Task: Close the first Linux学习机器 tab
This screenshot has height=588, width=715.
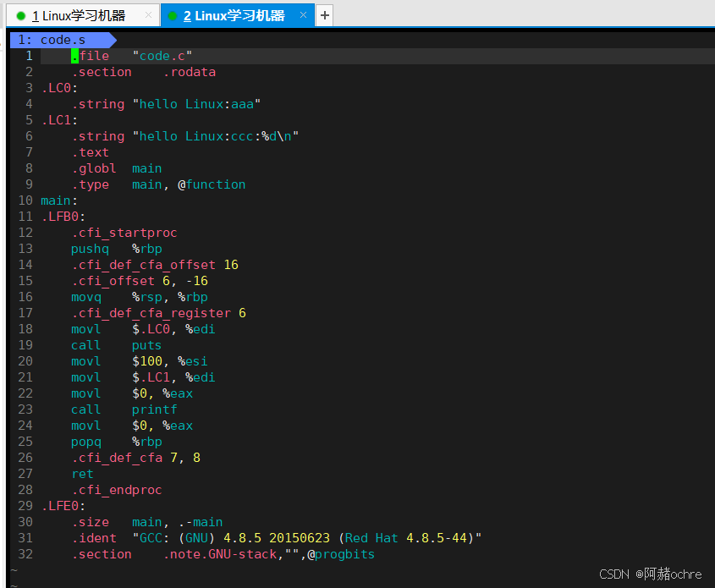Action: 149,15
